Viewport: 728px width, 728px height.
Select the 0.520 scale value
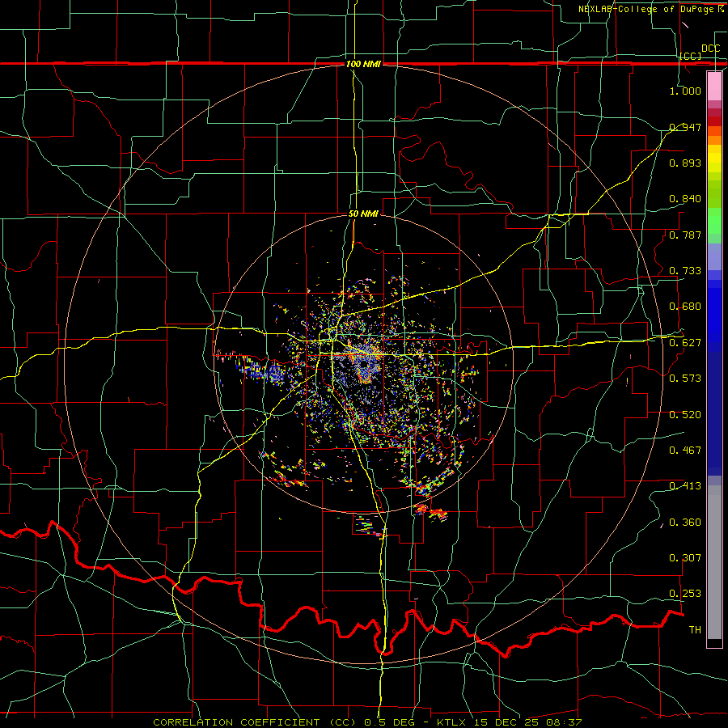click(x=685, y=414)
